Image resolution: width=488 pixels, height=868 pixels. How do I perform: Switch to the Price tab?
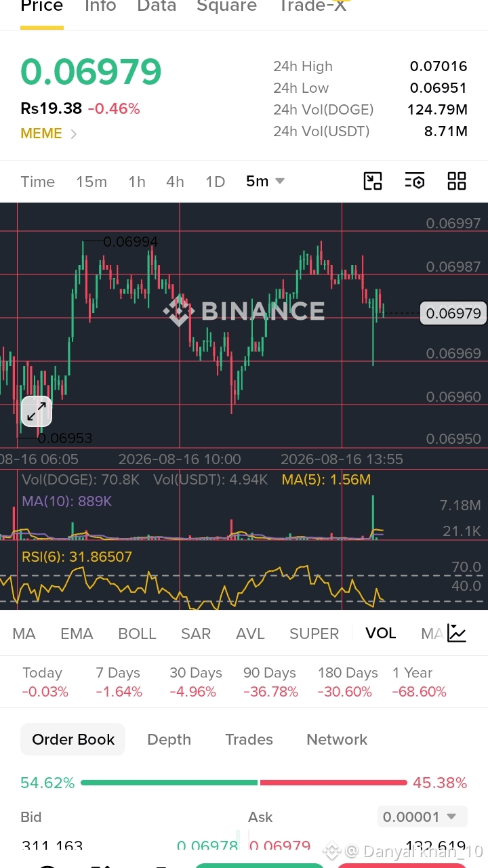(42, 7)
